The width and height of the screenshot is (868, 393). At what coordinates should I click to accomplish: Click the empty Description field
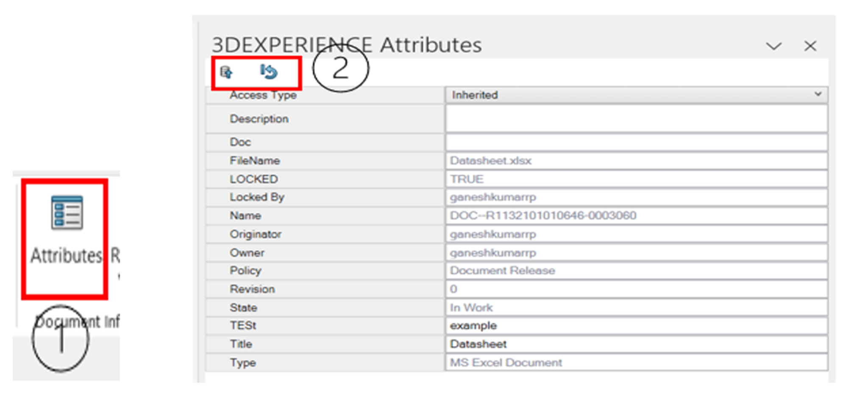click(x=636, y=119)
